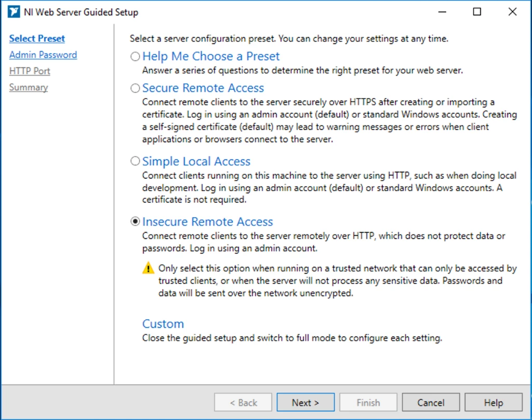
Task: Click the Secure Remote Access HTTPS description paragraph
Action: pos(329,121)
